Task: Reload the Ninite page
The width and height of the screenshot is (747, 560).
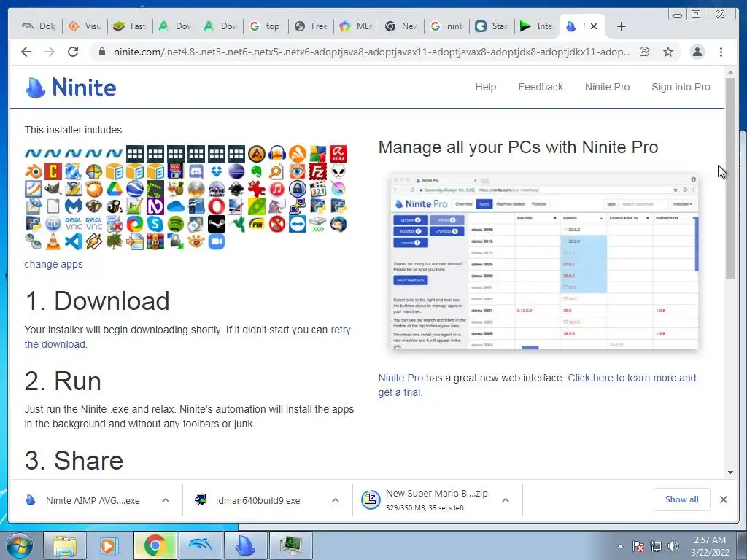Action: click(73, 52)
